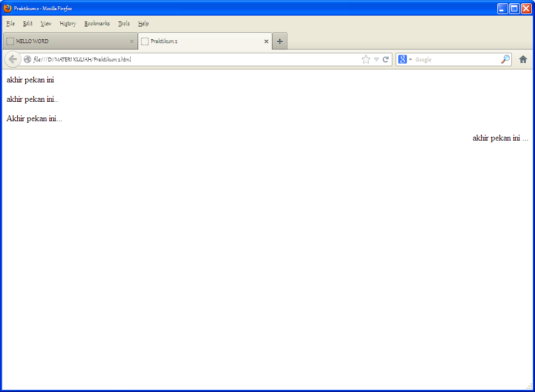The image size is (535, 392).
Task: Open the Edit menu
Action: tap(27, 24)
